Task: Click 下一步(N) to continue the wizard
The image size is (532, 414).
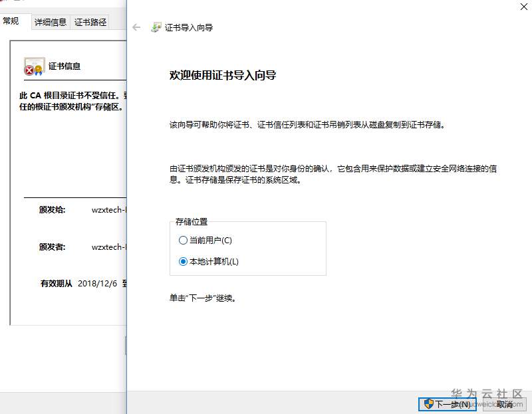Action: click(x=449, y=404)
